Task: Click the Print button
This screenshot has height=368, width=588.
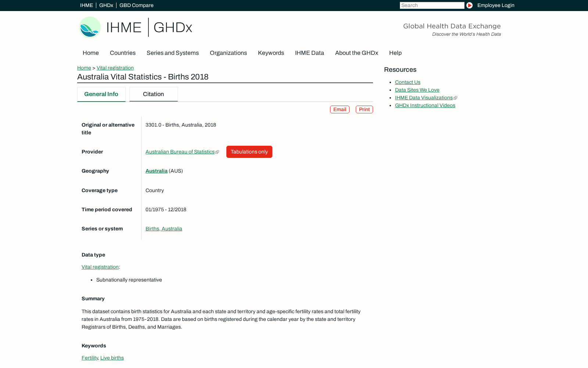Action: [x=364, y=110]
